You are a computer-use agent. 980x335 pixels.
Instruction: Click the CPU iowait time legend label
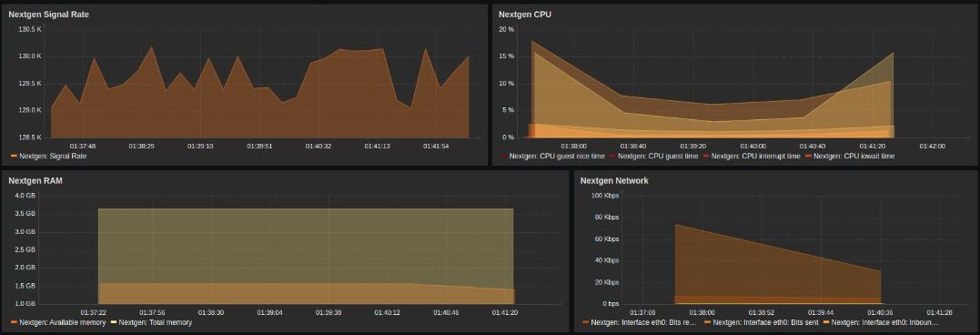coord(854,157)
